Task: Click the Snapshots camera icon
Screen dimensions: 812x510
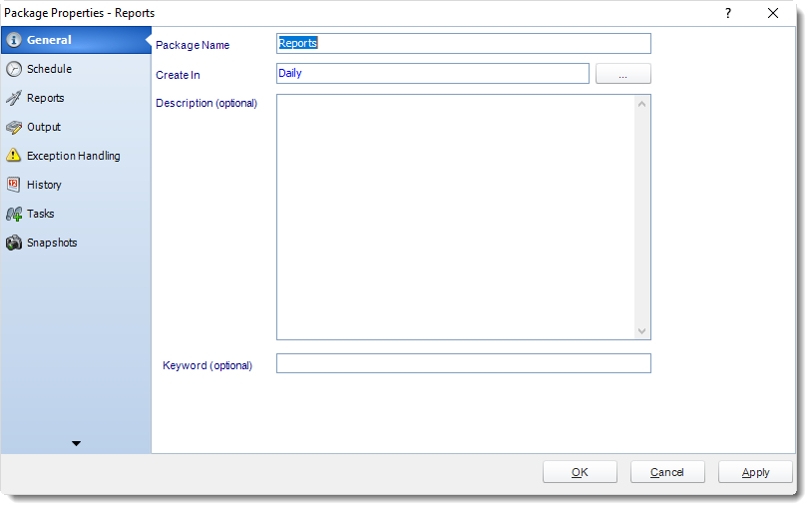Action: tap(14, 243)
